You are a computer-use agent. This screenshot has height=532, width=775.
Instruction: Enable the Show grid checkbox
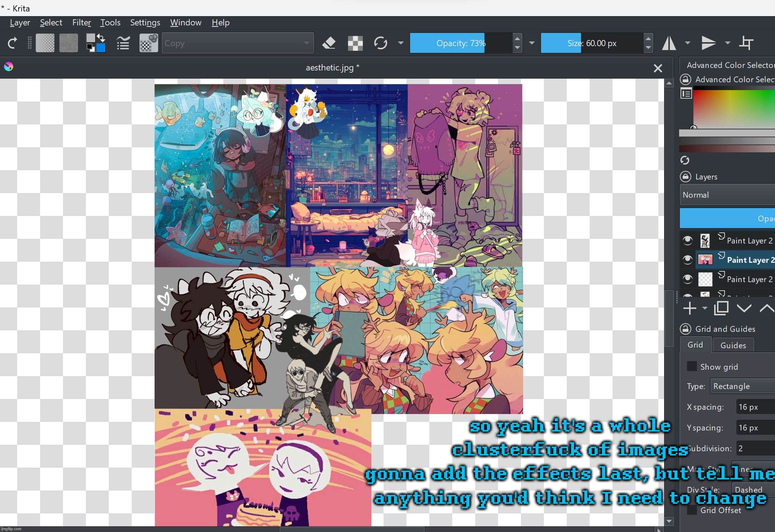click(691, 366)
